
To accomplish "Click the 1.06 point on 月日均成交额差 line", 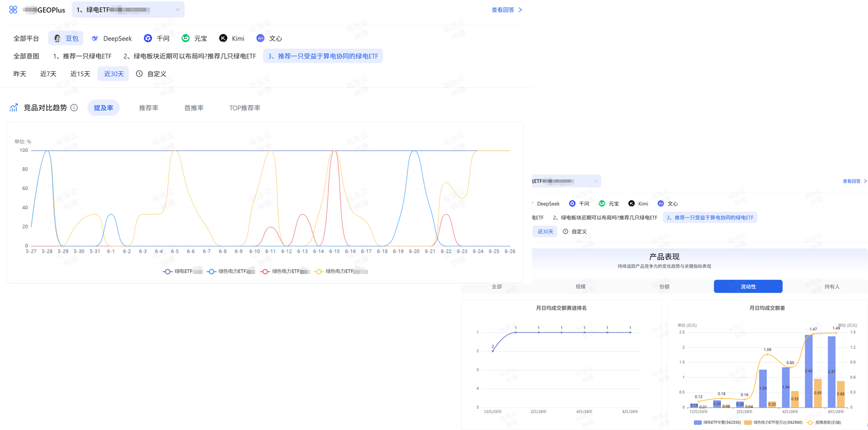I will point(767,354).
